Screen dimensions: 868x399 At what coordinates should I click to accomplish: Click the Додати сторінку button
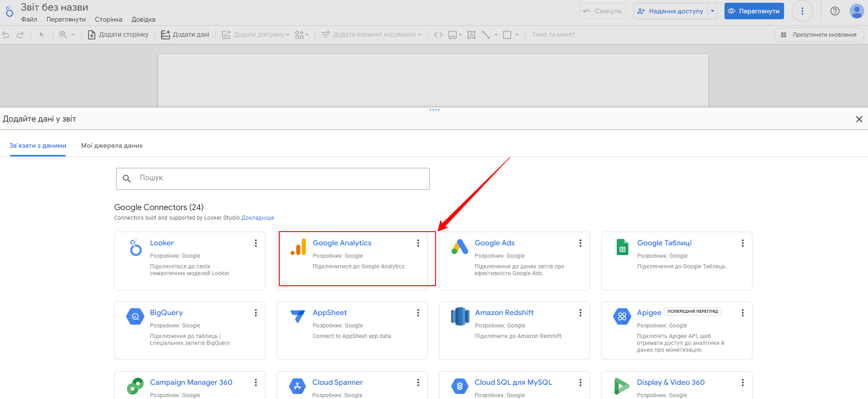pos(118,35)
